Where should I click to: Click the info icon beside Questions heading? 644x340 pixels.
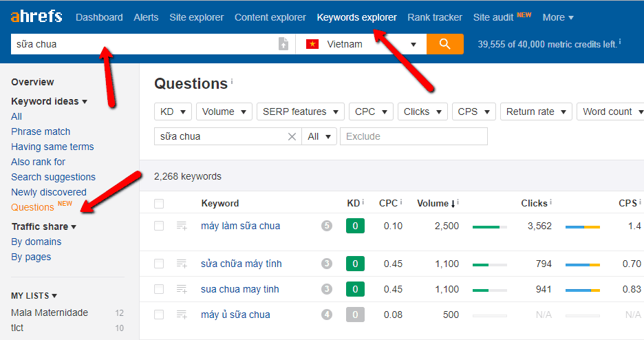click(x=232, y=81)
